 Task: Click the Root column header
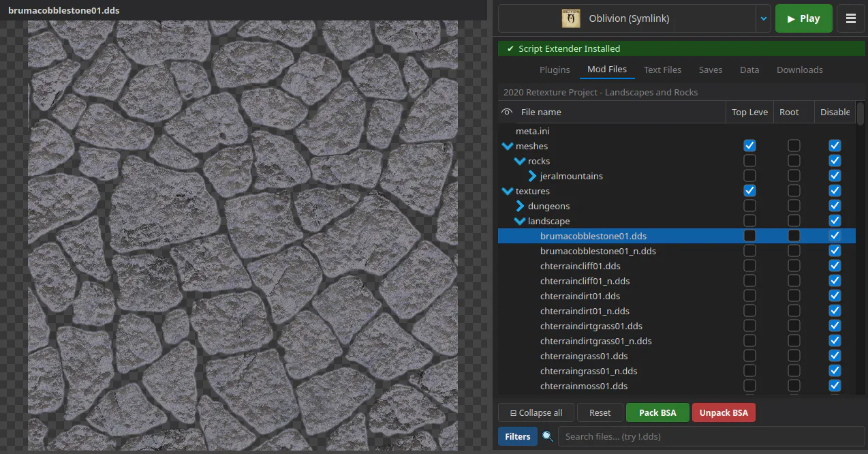tap(794, 112)
